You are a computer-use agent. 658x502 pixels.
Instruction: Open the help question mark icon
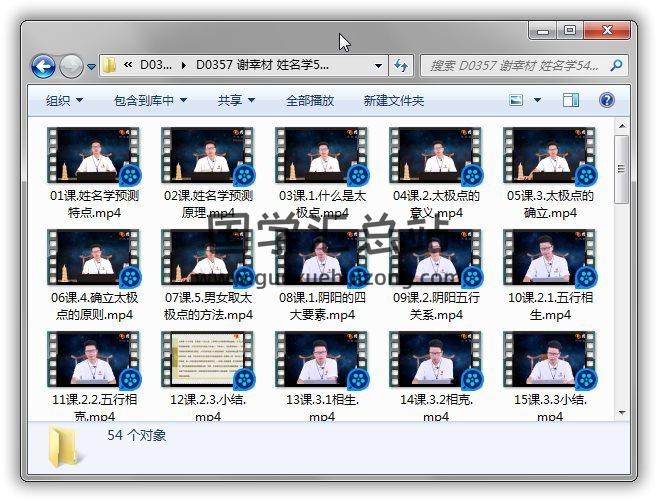coord(606,101)
